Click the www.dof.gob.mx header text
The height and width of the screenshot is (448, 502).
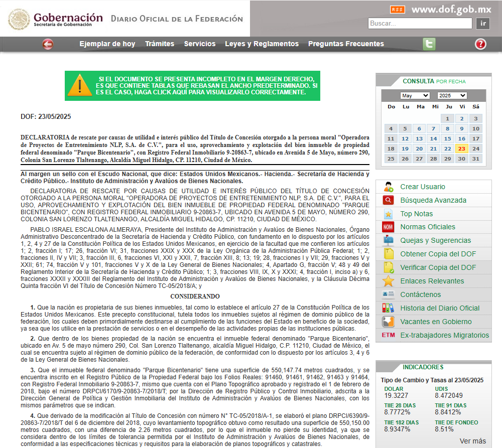(x=451, y=10)
